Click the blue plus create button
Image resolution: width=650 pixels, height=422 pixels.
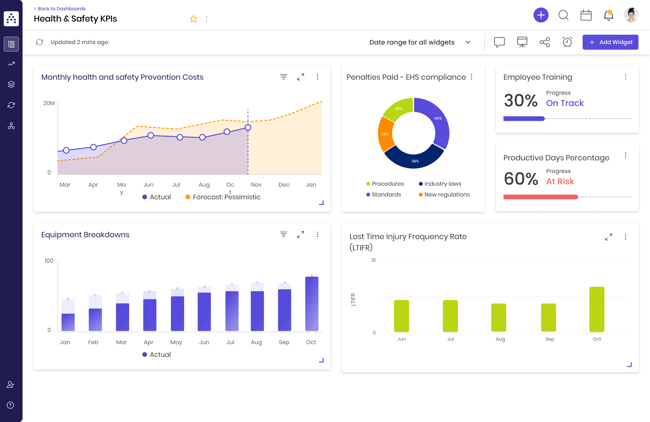[541, 15]
